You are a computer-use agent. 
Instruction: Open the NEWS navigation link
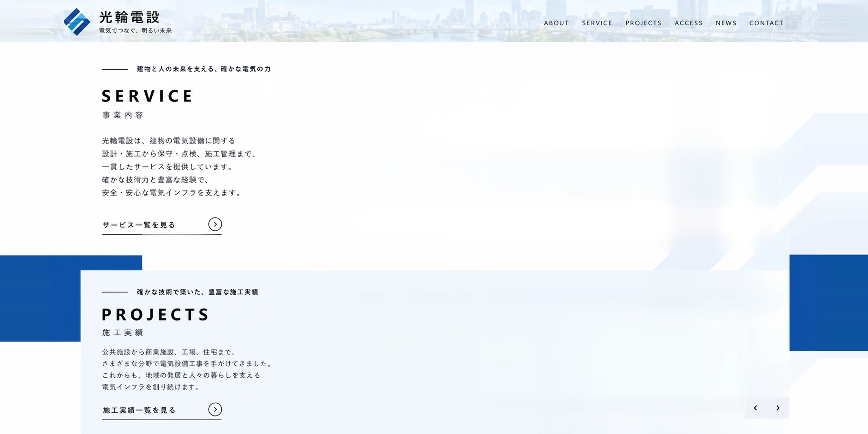(x=726, y=23)
